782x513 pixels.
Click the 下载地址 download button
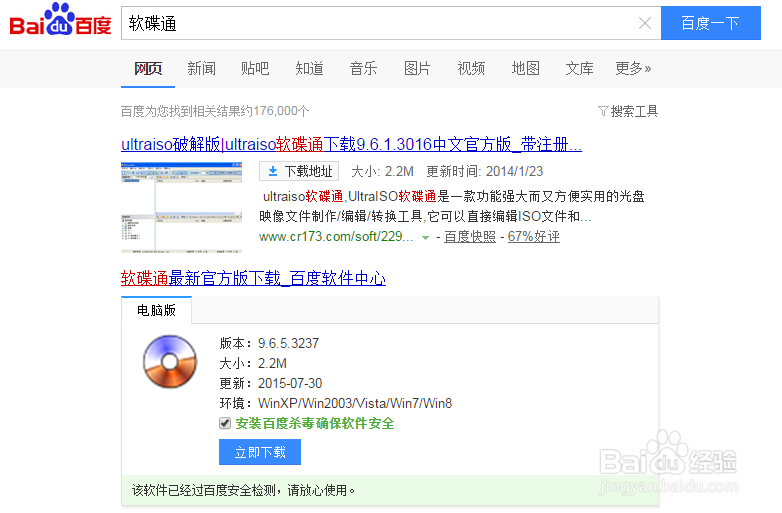pos(299,171)
